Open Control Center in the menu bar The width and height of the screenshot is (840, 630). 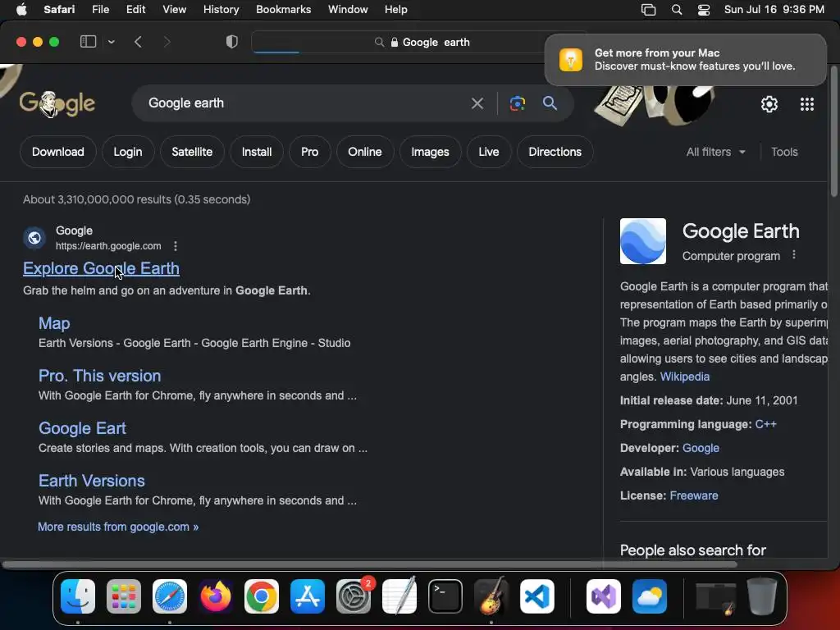703,10
